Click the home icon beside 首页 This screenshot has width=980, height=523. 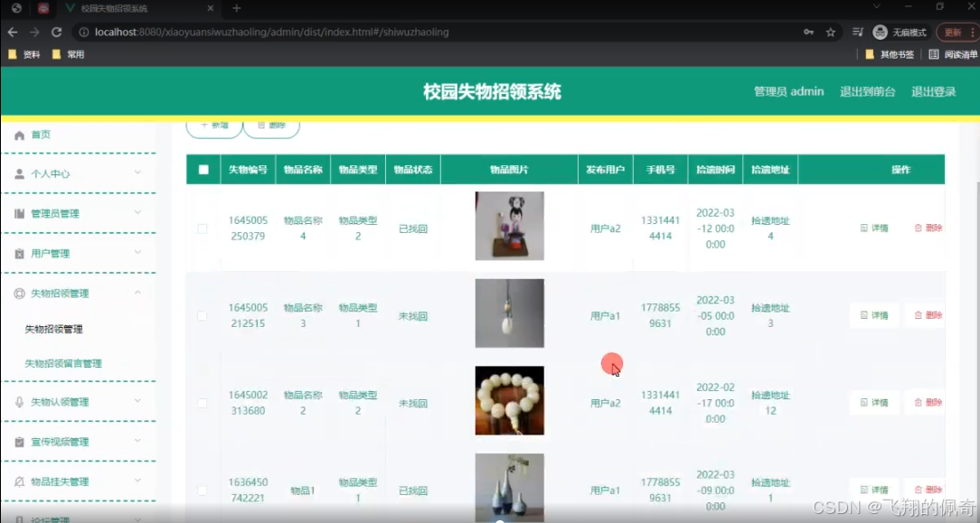coord(19,135)
